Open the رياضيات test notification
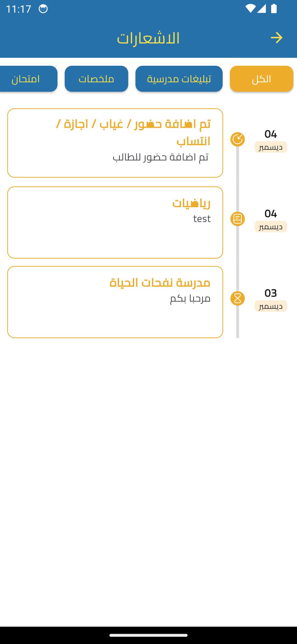Screen dimensions: 297x644 [115, 222]
